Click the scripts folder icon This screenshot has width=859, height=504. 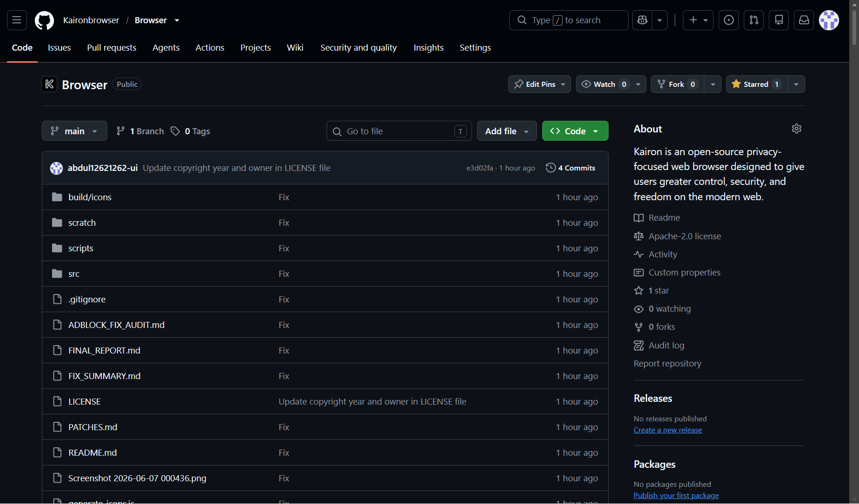point(57,248)
